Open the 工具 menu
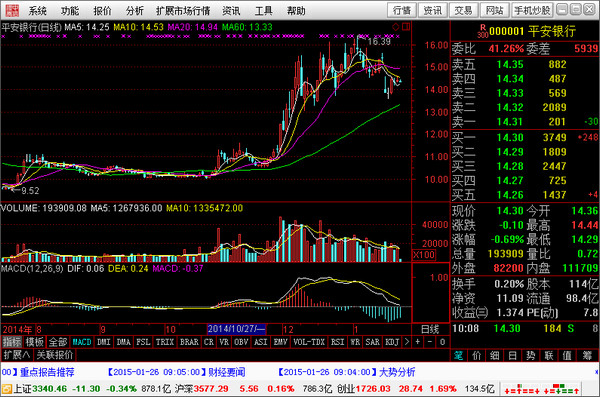The image size is (600, 397). 264,11
